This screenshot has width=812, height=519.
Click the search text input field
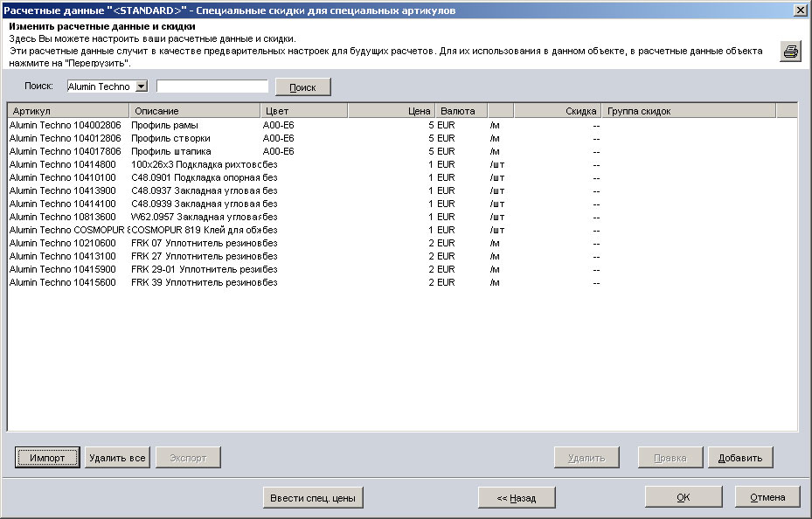[212, 86]
